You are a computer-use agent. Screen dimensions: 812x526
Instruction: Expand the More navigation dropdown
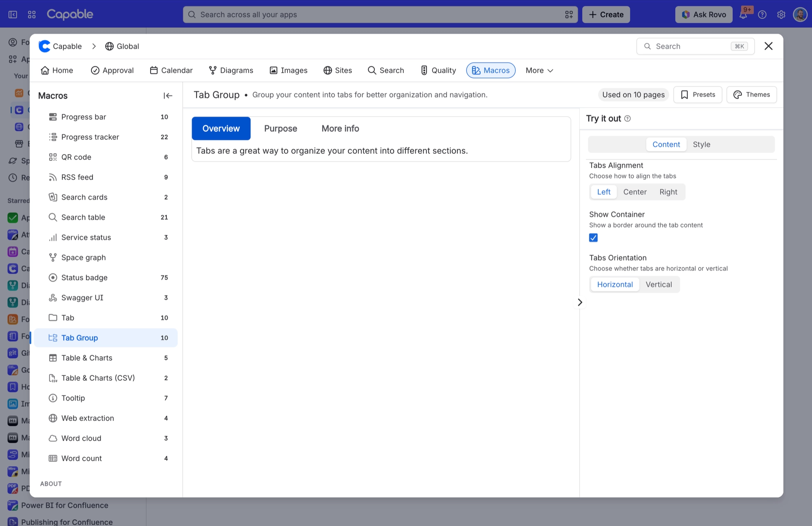pos(539,71)
